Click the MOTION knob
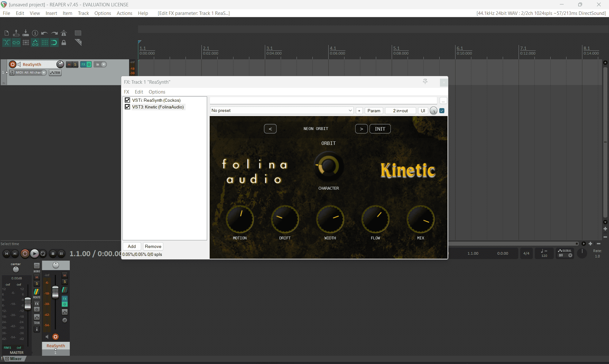The height and width of the screenshot is (364, 609). (x=240, y=219)
